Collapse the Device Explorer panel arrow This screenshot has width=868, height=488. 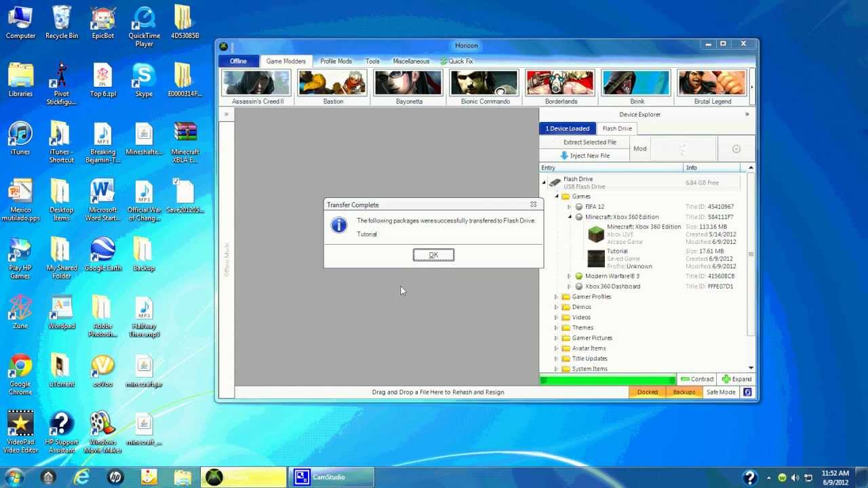click(747, 114)
